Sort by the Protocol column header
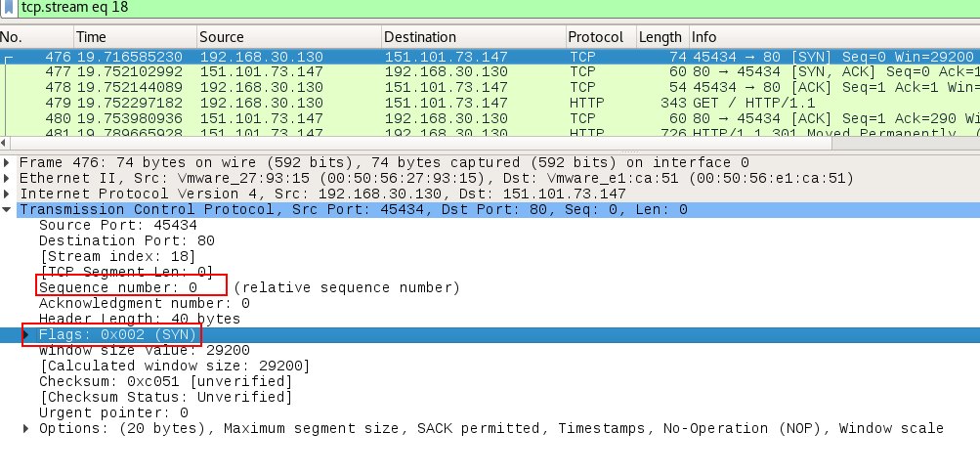This screenshot has width=980, height=475. (601, 37)
